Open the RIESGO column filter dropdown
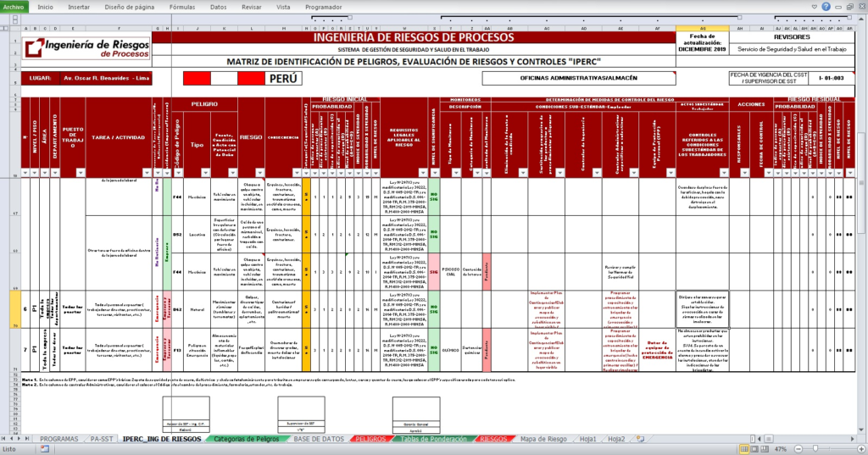 click(259, 172)
